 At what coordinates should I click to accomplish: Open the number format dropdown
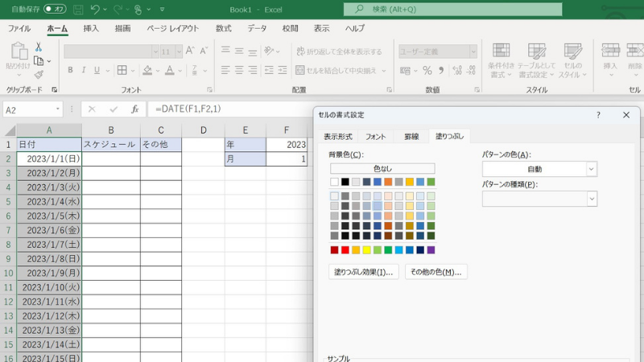pos(473,51)
